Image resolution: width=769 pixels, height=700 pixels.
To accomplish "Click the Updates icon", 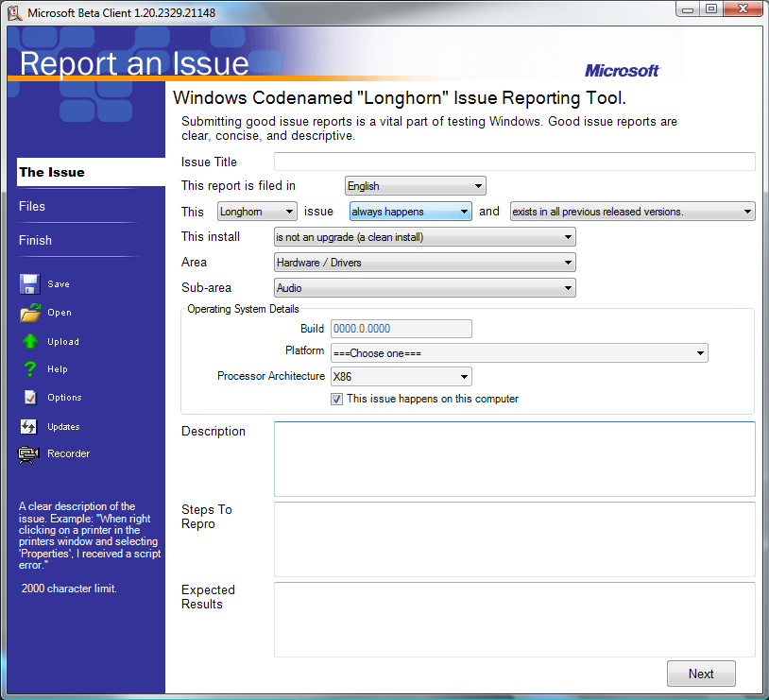I will click(x=28, y=426).
